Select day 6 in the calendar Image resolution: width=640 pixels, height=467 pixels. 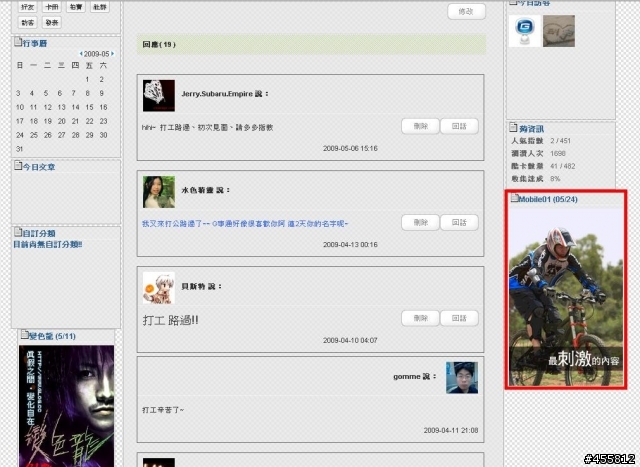click(60, 93)
